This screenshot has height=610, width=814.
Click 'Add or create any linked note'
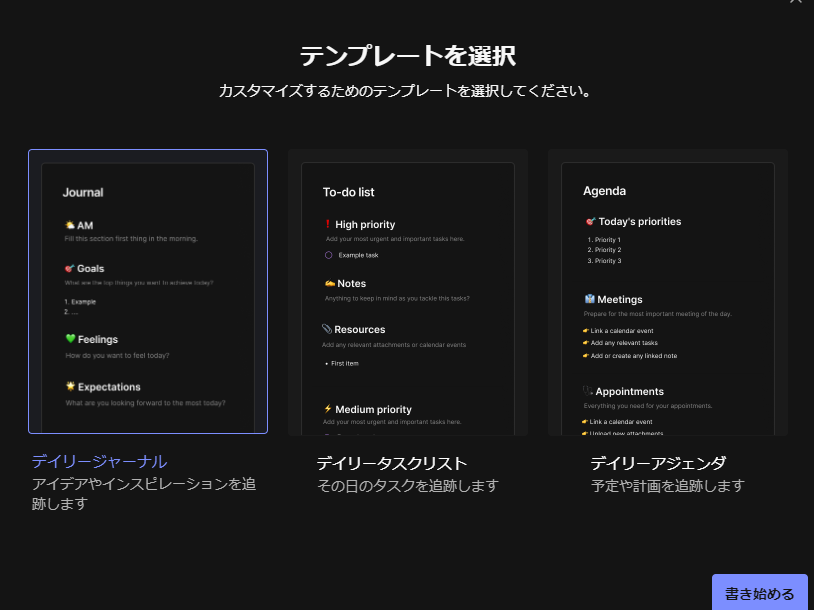633,356
